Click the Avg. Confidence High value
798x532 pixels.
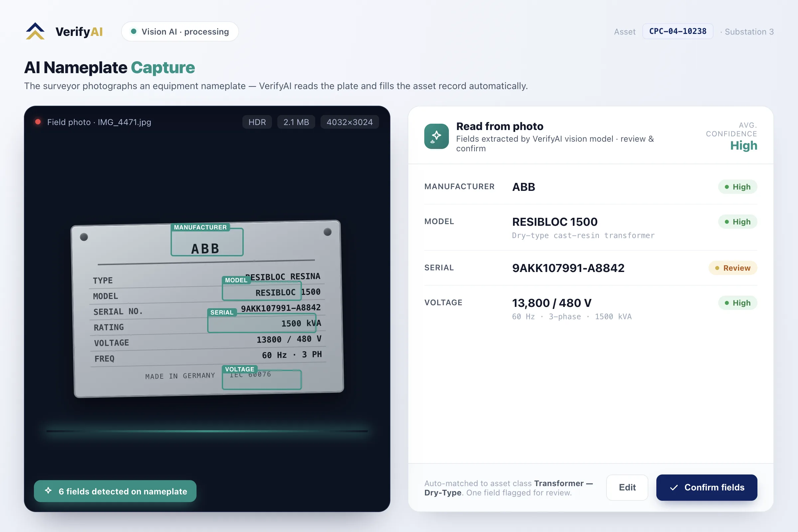(744, 146)
